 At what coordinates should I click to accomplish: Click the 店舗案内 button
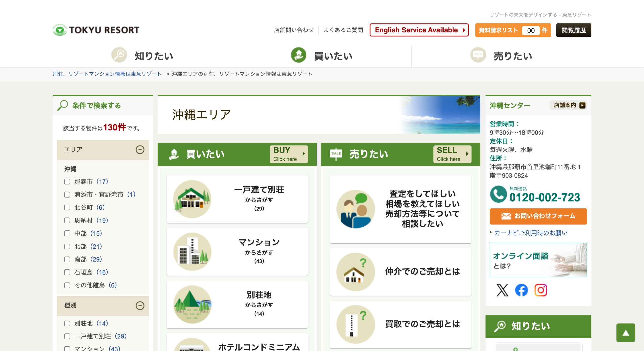click(x=568, y=105)
